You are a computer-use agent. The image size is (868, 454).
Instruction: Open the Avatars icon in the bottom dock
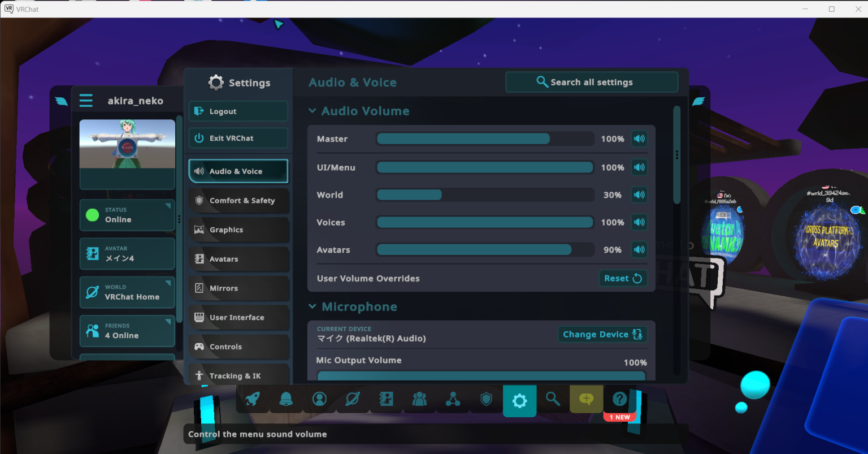pyautogui.click(x=386, y=400)
